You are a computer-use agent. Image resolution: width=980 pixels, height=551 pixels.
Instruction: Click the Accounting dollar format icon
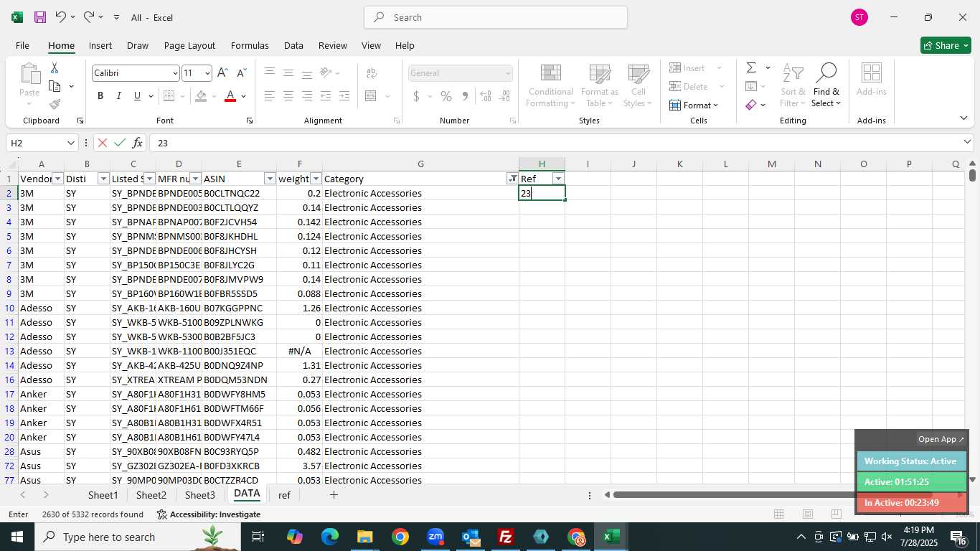(416, 96)
